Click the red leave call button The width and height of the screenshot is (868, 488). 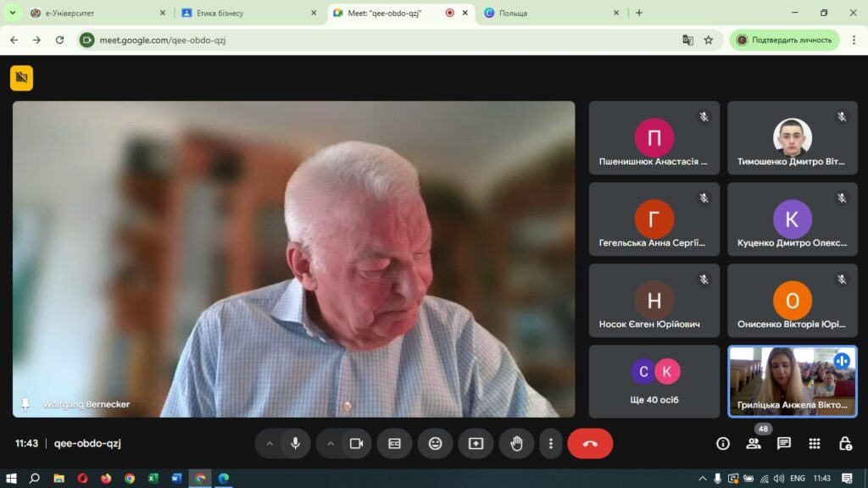point(590,443)
